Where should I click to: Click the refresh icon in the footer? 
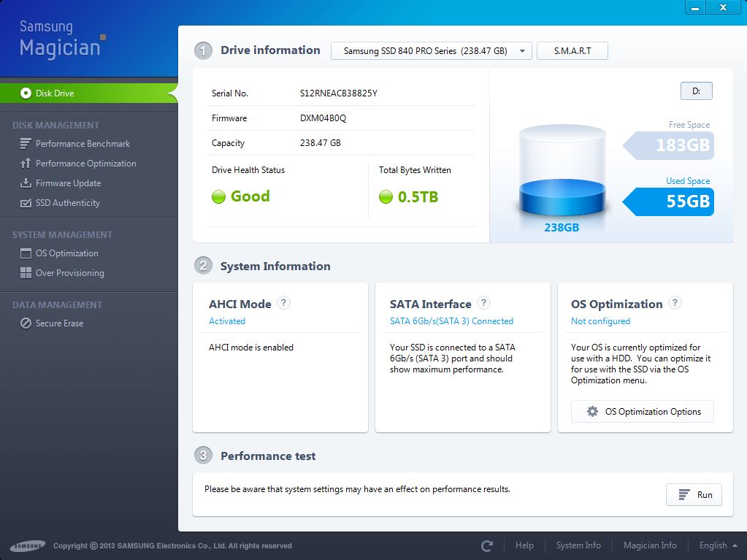tap(487, 545)
